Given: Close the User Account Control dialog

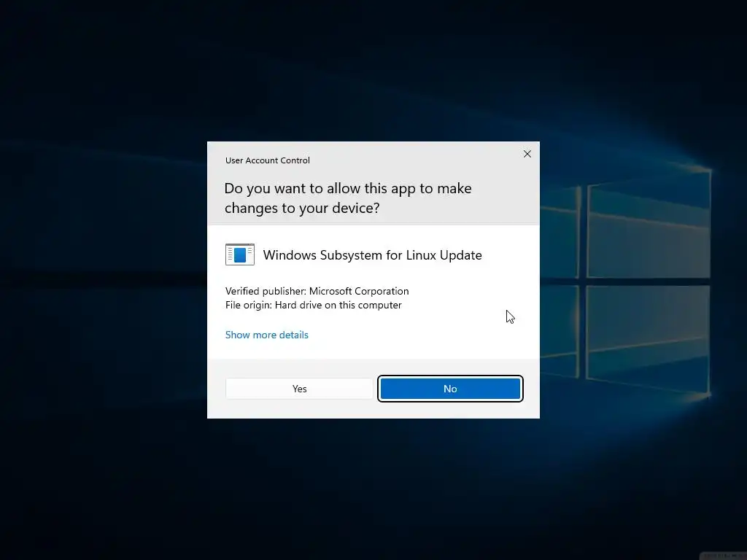Looking at the screenshot, I should 527,154.
